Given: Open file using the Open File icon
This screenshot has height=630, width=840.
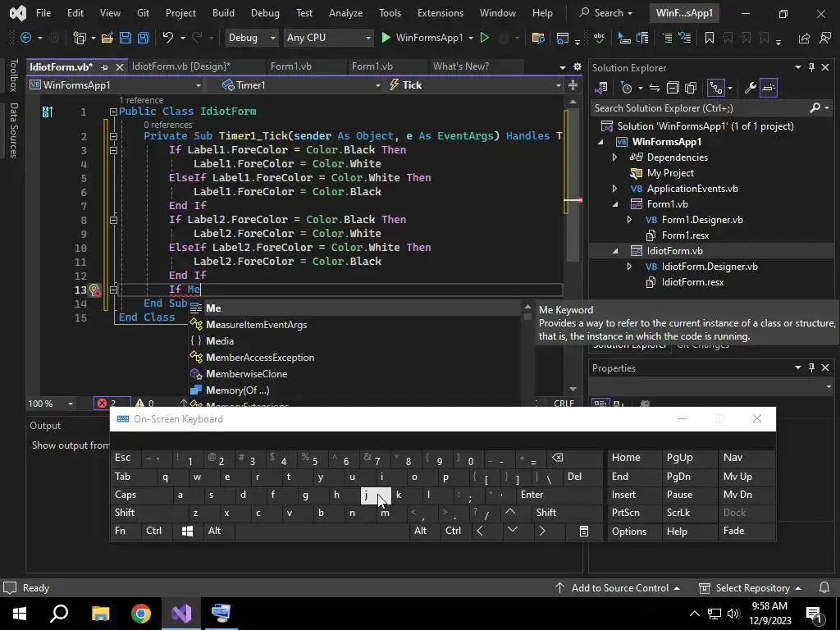Looking at the screenshot, I should click(x=107, y=38).
